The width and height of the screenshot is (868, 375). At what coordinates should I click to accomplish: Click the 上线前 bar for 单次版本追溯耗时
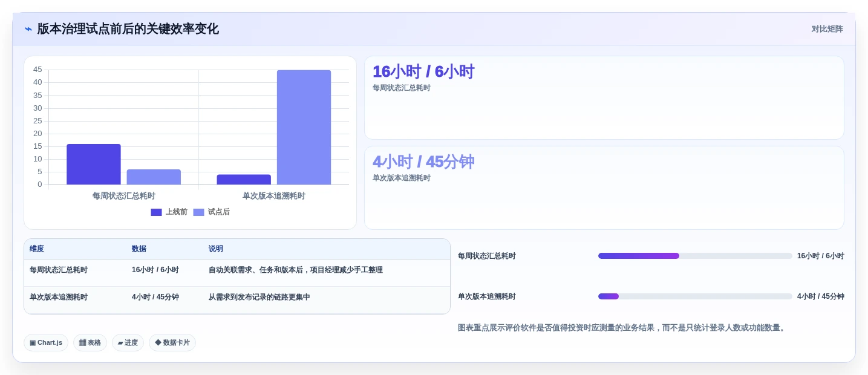pyautogui.click(x=244, y=180)
